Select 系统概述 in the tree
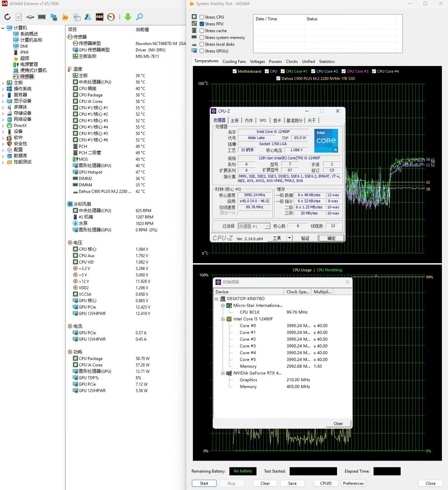This screenshot has width=448, height=490. [29, 34]
